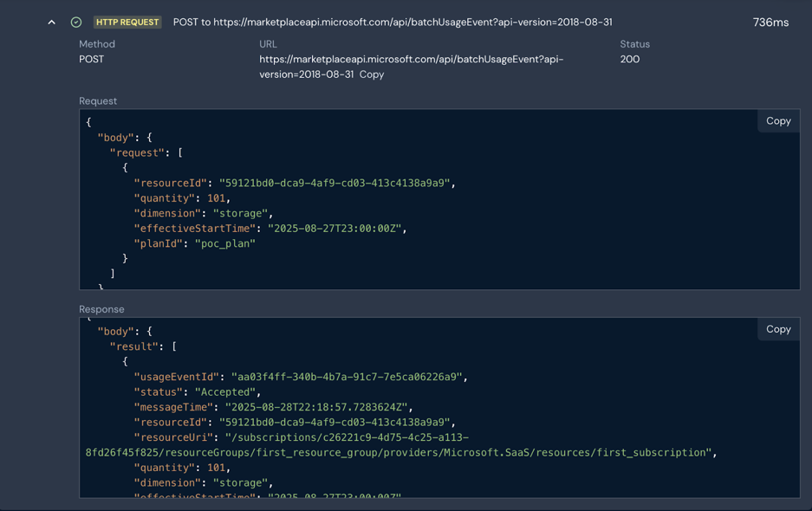Copy the Response JSON body

tap(778, 329)
